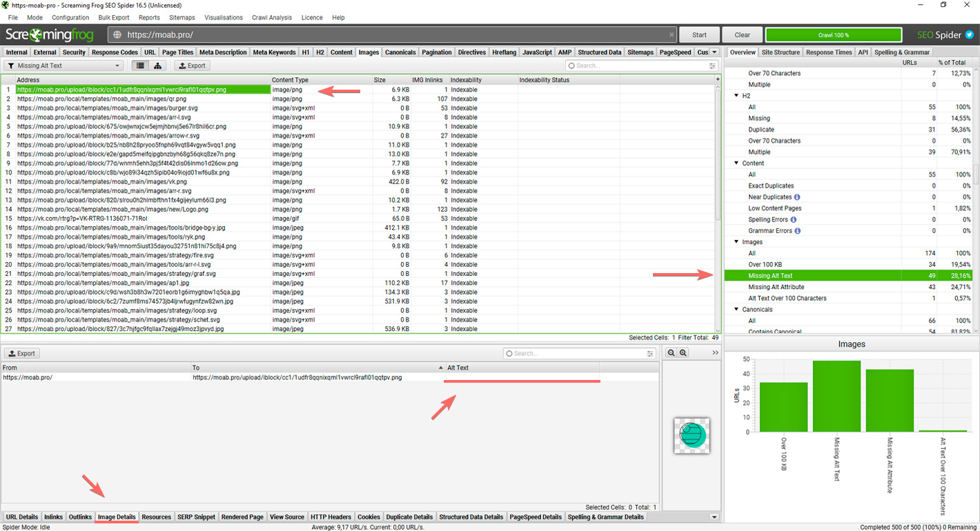Open the Page Titles tab
The image size is (980, 531).
tap(177, 52)
